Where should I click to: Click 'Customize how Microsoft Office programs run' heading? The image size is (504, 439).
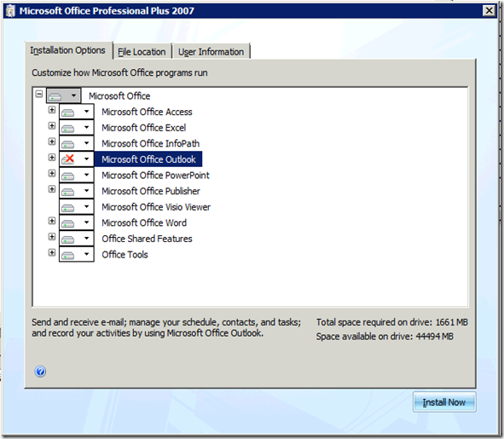pos(119,72)
